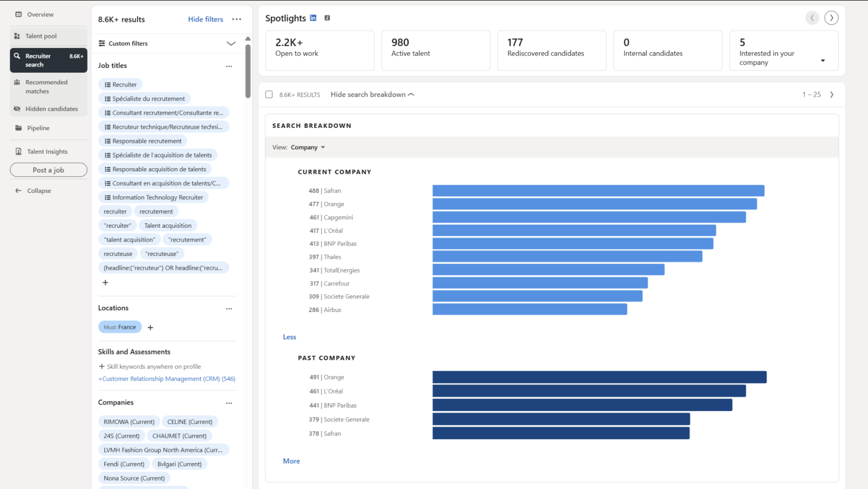Image resolution: width=868 pixels, height=489 pixels.
Task: Click the Hidden candidates eye-slash icon
Action: [x=17, y=109]
